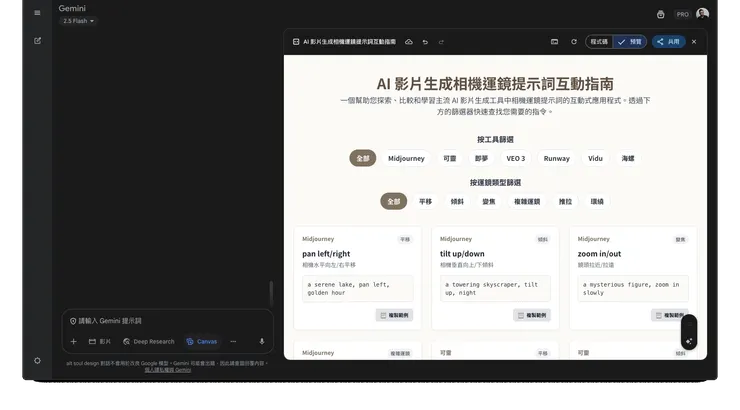Close the canvas panel

point(694,42)
